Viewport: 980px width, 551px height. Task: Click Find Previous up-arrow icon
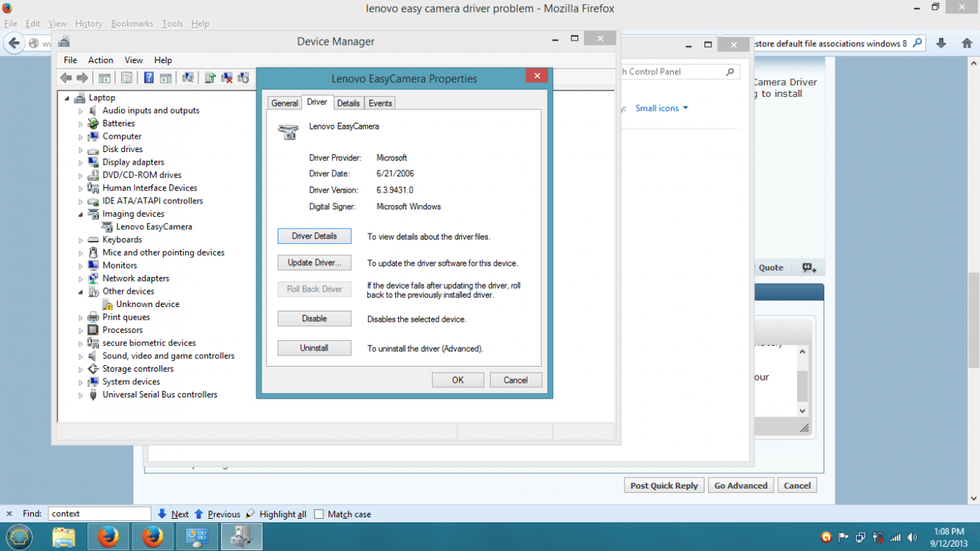click(x=198, y=514)
